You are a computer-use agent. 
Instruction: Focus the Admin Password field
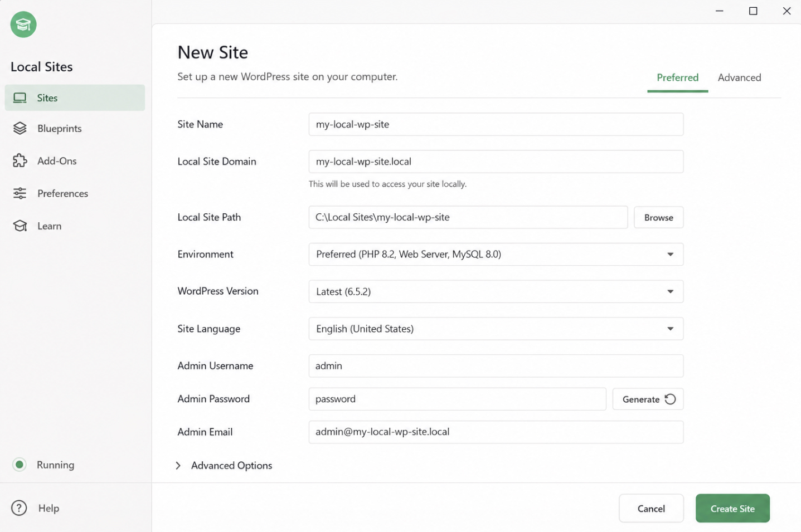[457, 399]
